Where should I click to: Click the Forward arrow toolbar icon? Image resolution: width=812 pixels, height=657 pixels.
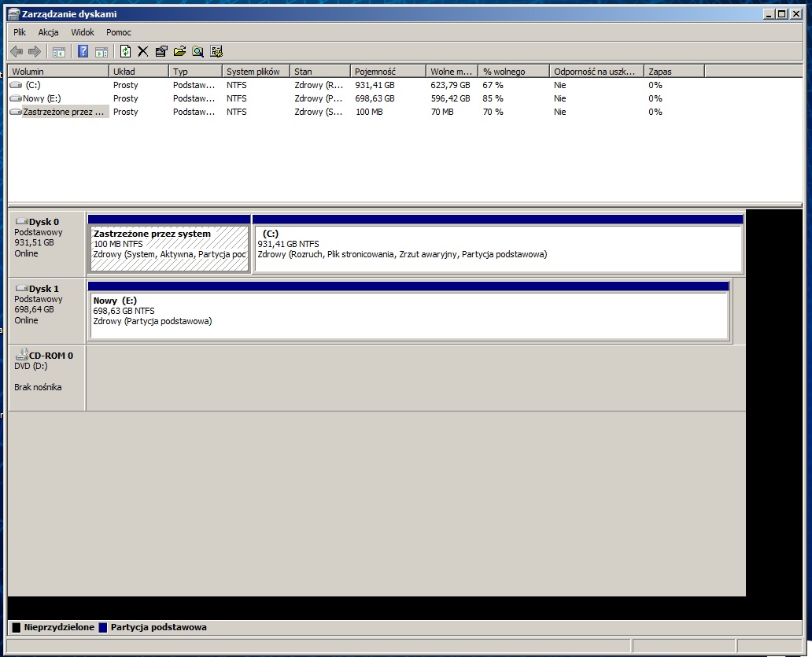click(x=34, y=51)
